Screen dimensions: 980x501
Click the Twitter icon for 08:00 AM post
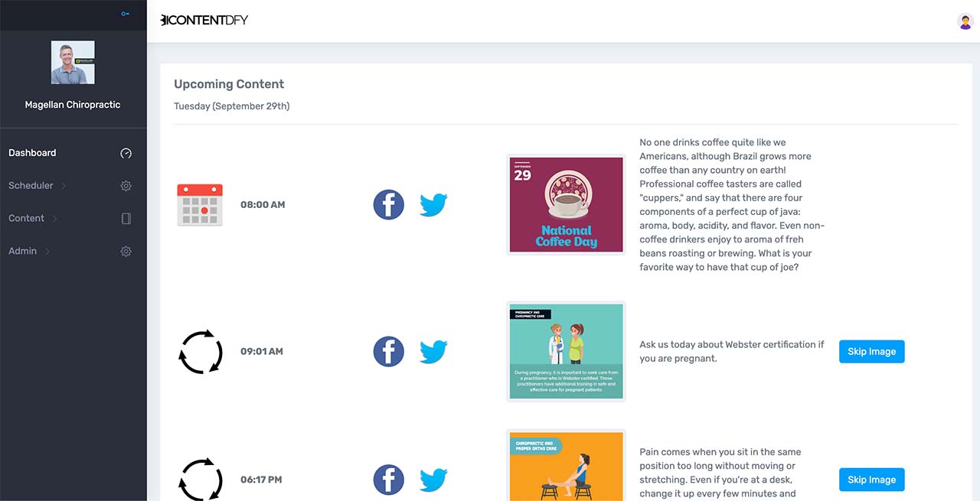[x=433, y=205]
